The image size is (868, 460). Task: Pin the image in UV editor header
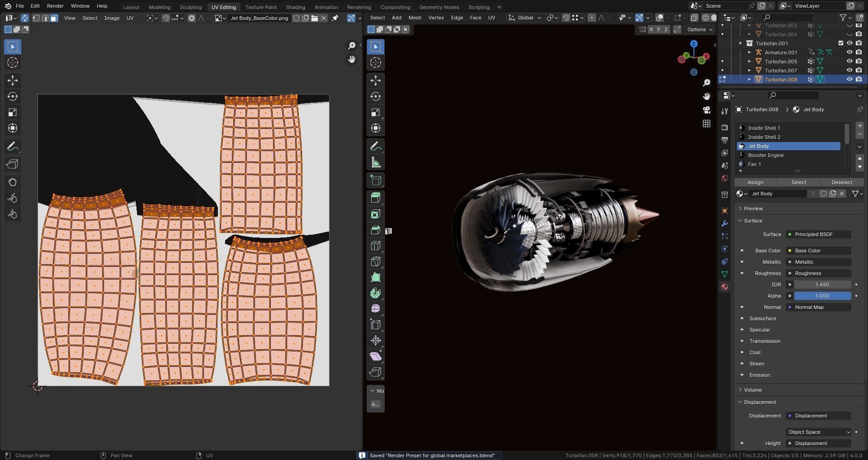(x=335, y=18)
